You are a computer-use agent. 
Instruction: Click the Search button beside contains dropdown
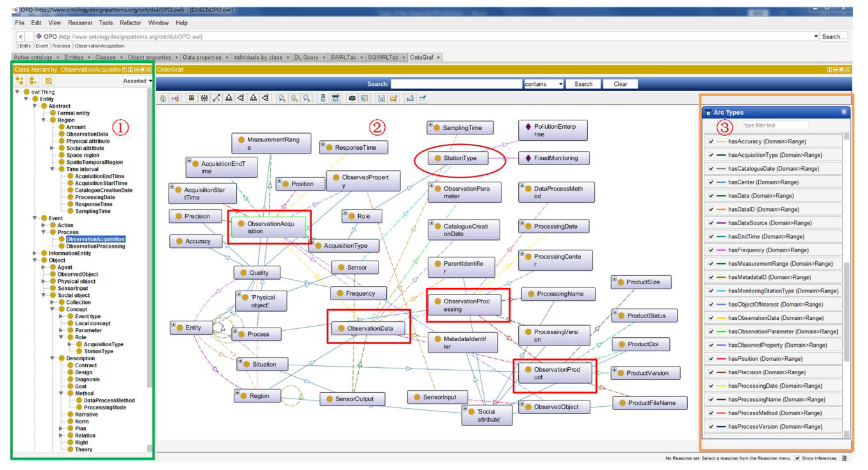coord(583,84)
